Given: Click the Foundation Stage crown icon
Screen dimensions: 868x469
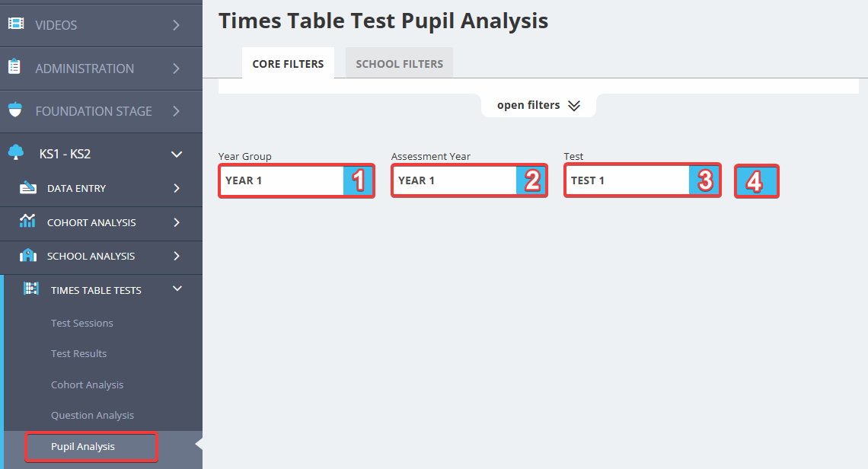Looking at the screenshot, I should (x=18, y=111).
